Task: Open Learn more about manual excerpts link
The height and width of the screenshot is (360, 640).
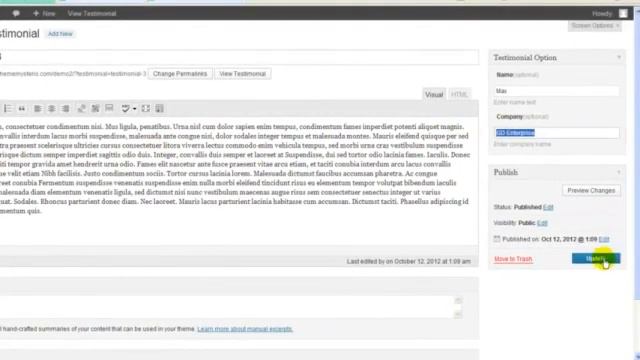Action: pos(245,329)
